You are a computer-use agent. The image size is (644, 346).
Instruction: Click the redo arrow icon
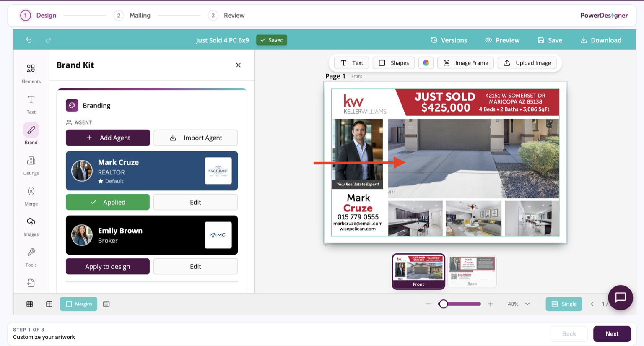pos(48,40)
